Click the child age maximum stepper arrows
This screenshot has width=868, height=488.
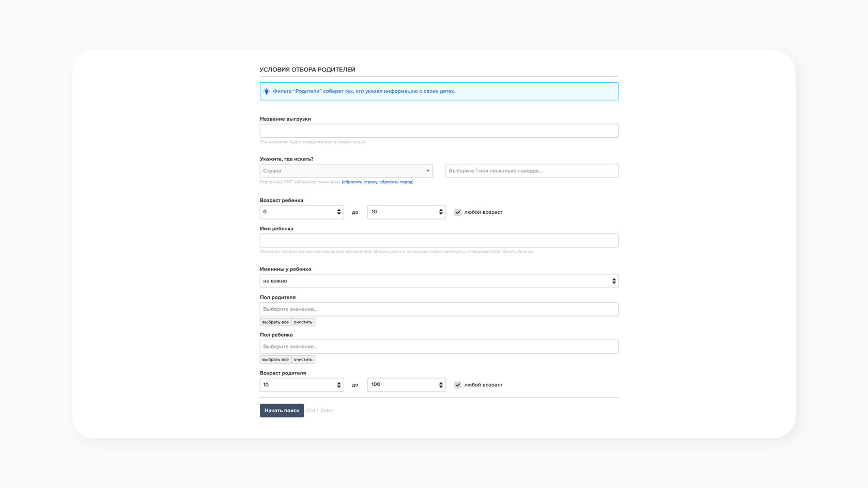(441, 212)
